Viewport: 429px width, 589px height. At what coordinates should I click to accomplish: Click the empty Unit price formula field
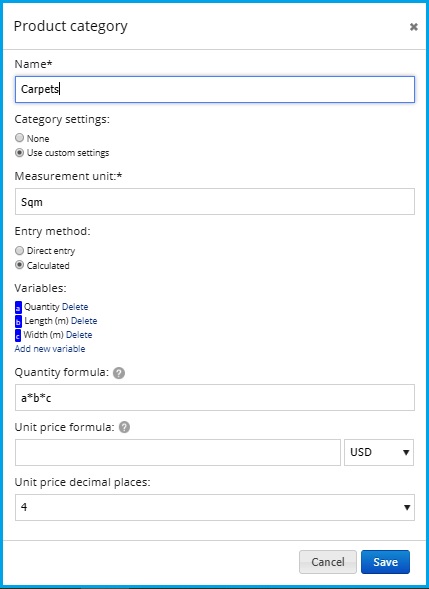[x=178, y=452]
